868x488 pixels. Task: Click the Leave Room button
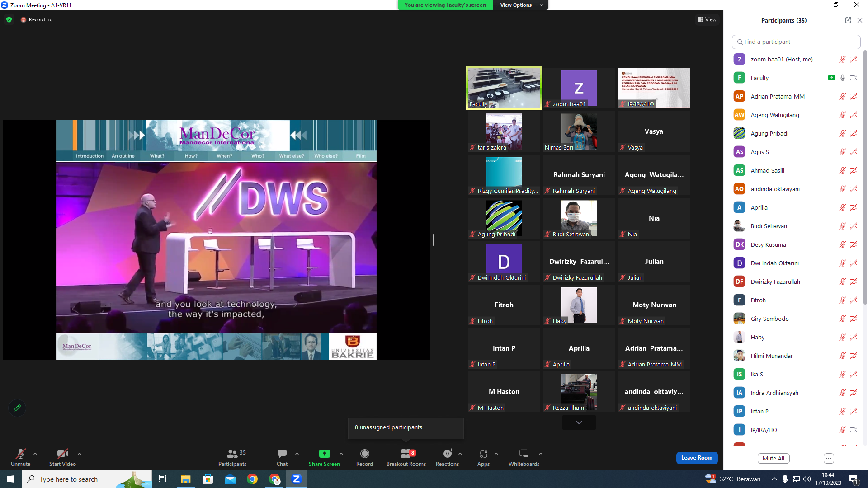pos(697,458)
